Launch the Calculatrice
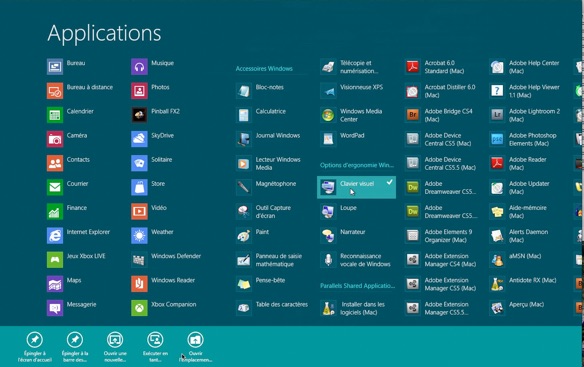Screen dimensions: 584x367 pos(261,115)
